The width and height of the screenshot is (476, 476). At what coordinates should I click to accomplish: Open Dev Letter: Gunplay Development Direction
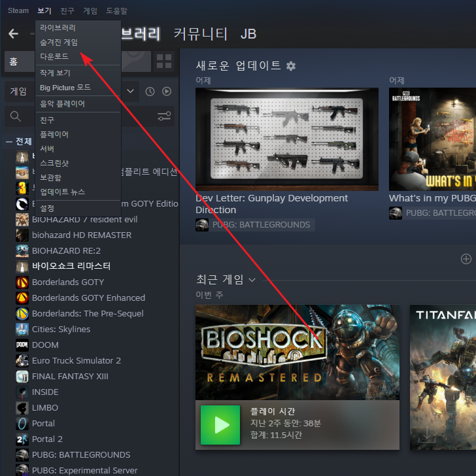pyautogui.click(x=272, y=204)
